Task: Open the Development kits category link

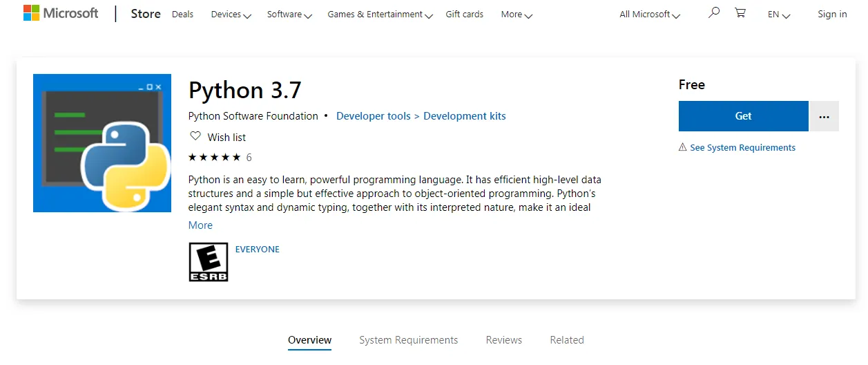Action: click(x=465, y=116)
